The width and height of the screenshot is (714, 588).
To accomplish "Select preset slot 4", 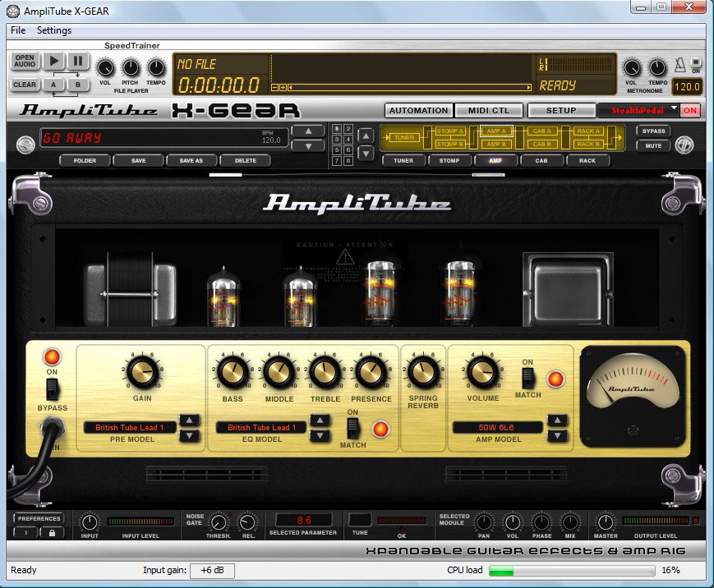I will click(348, 140).
